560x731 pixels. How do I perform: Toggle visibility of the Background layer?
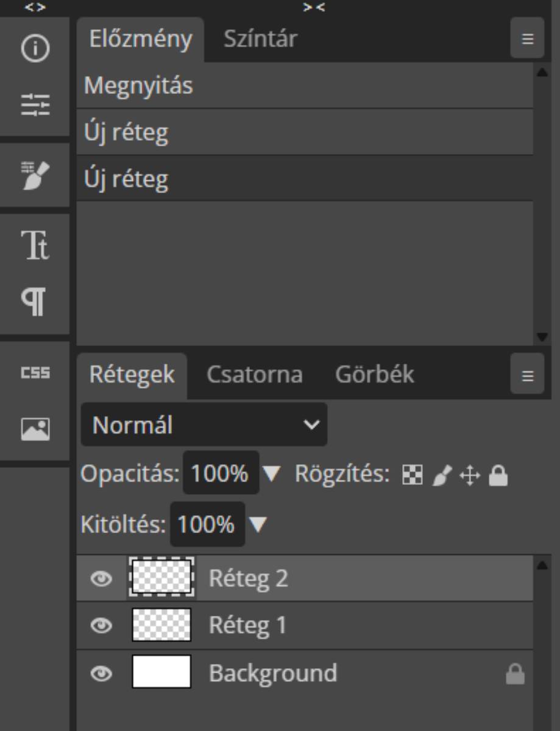(101, 673)
